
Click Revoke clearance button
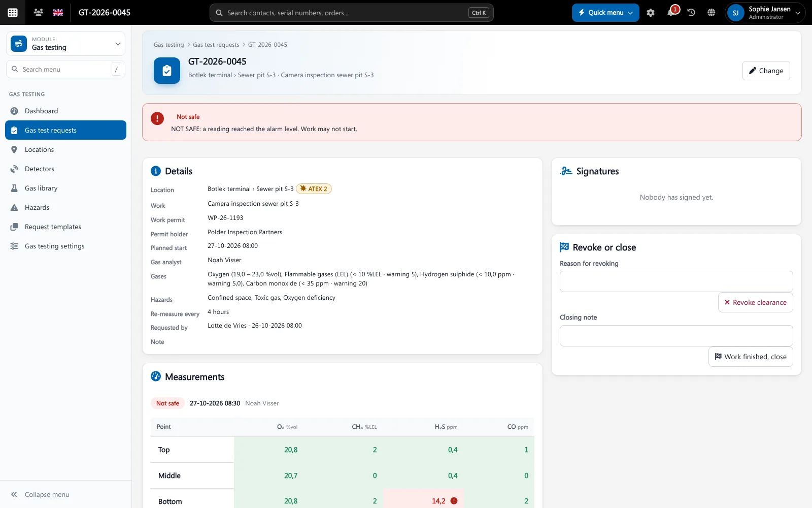point(755,302)
